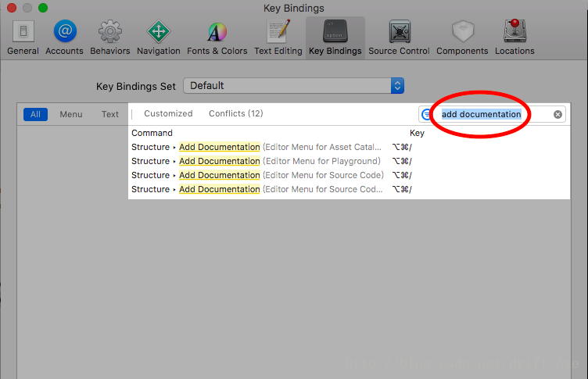Image resolution: width=588 pixels, height=379 pixels.
Task: Zoom the Key Bindings window with green button
Action: pyautogui.click(x=43, y=8)
